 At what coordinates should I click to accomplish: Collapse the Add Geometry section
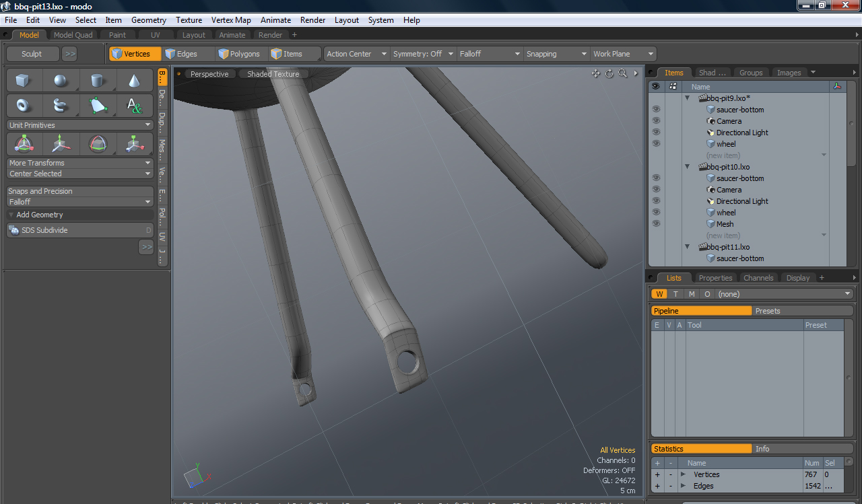point(11,215)
